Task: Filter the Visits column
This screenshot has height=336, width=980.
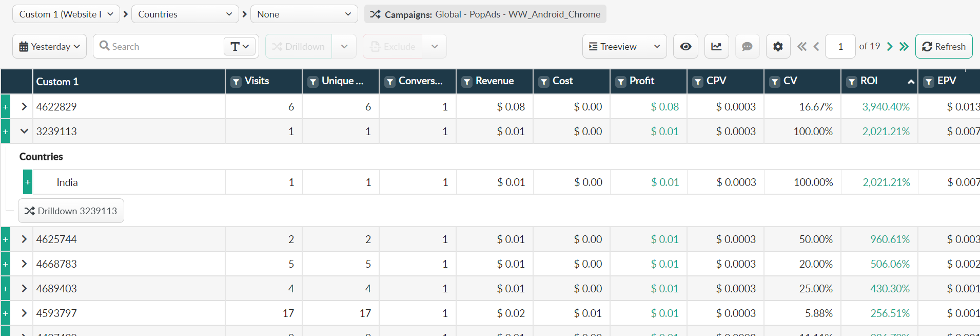Action: pos(236,82)
